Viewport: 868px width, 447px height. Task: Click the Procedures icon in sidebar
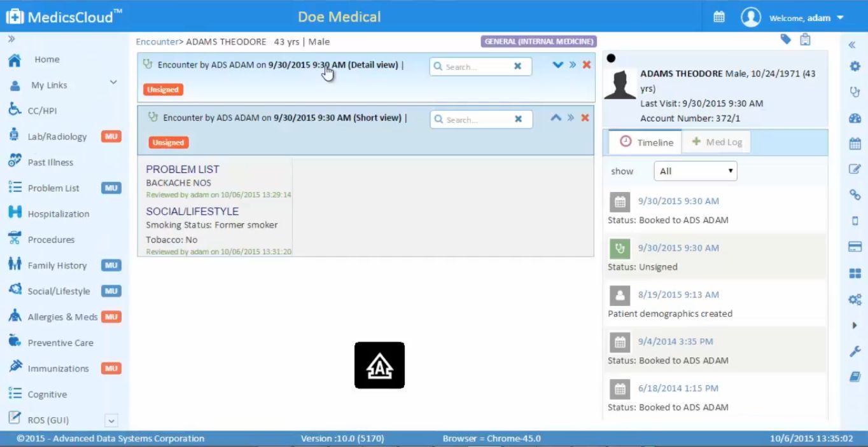tap(15, 238)
